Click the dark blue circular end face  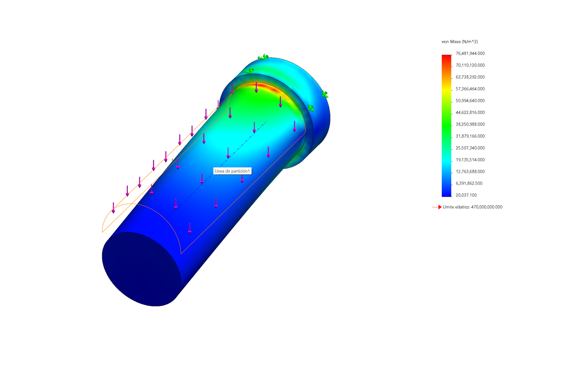(141, 269)
